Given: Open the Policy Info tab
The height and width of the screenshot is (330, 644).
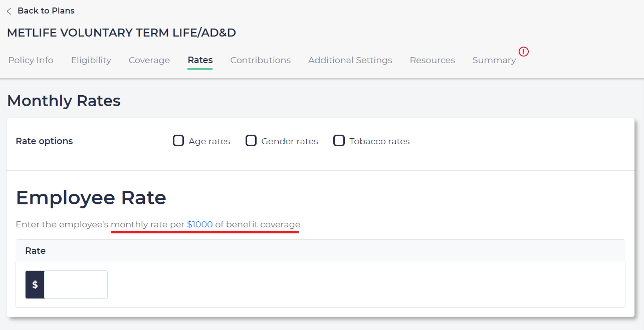Looking at the screenshot, I should (31, 60).
